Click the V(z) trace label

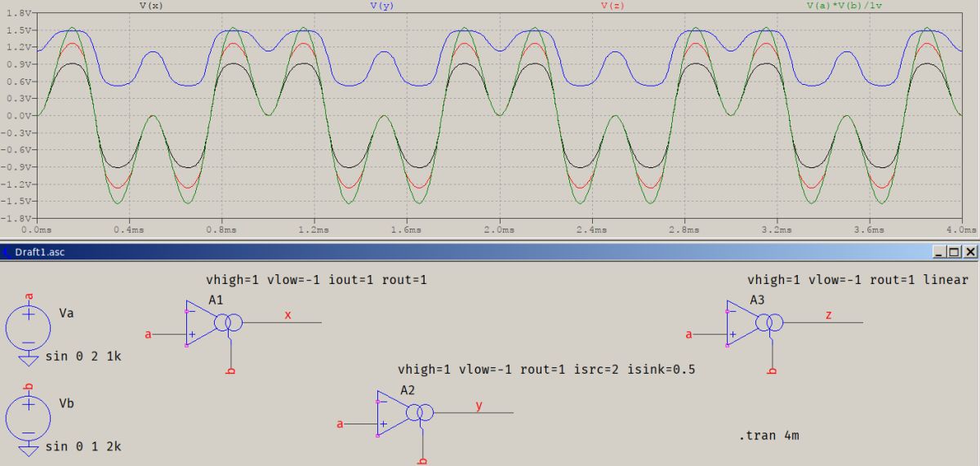614,6
